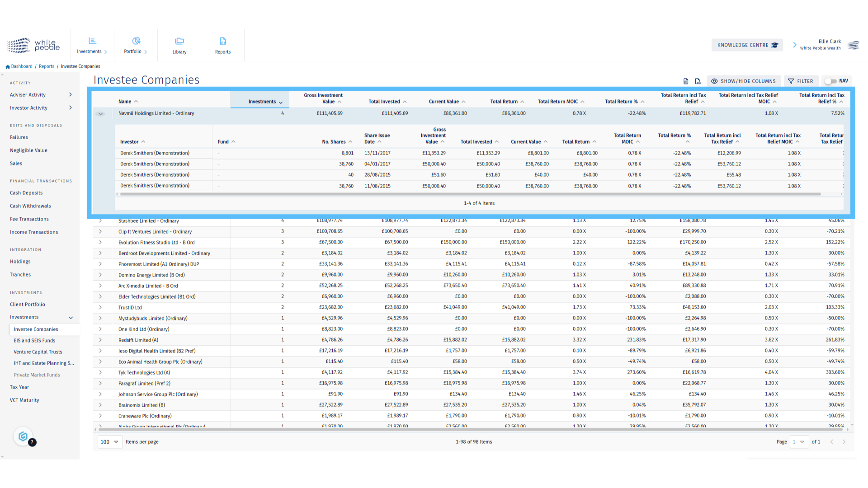
Task: Expand Adviser Activity in sidebar
Action: (70, 95)
